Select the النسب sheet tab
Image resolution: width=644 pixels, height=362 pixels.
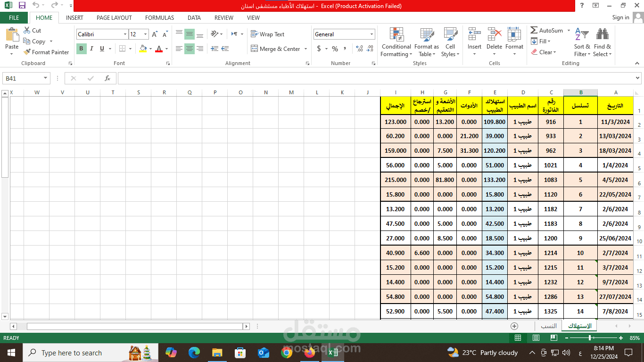(548, 326)
